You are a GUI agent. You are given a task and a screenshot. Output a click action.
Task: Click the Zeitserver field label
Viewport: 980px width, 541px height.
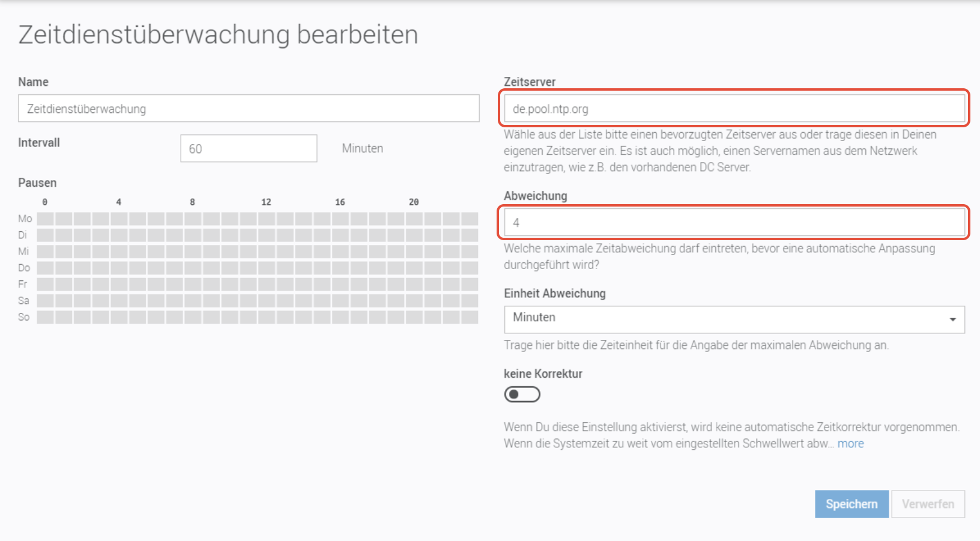pos(530,82)
